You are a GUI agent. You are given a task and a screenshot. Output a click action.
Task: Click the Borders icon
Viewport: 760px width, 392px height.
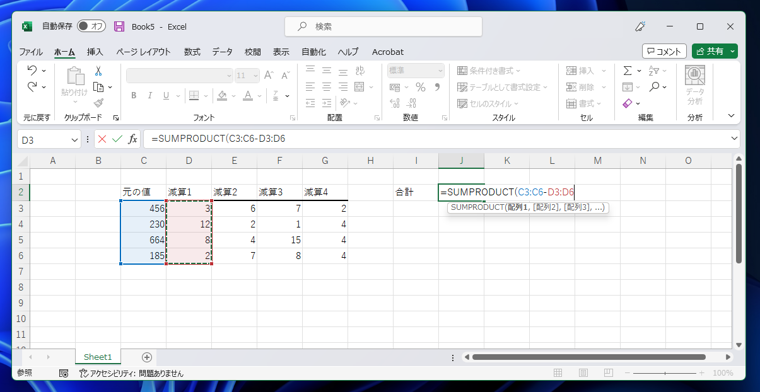(x=194, y=96)
